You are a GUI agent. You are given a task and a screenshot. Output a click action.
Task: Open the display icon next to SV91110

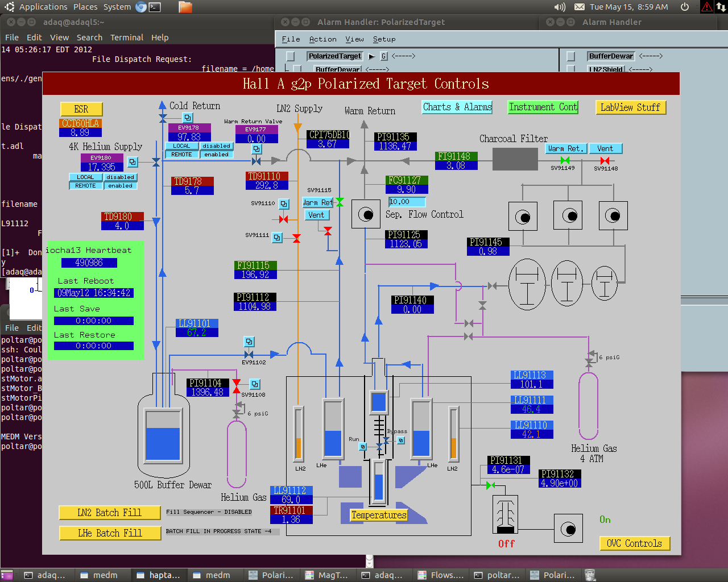coord(284,203)
